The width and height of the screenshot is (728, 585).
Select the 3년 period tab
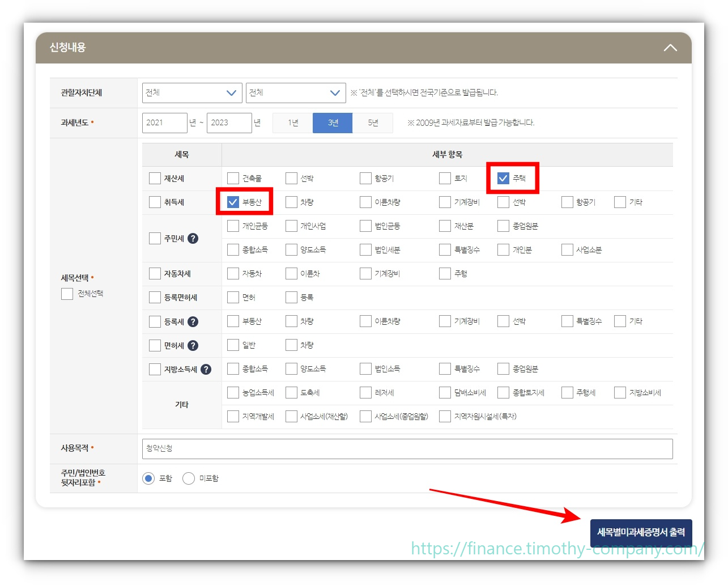point(333,122)
